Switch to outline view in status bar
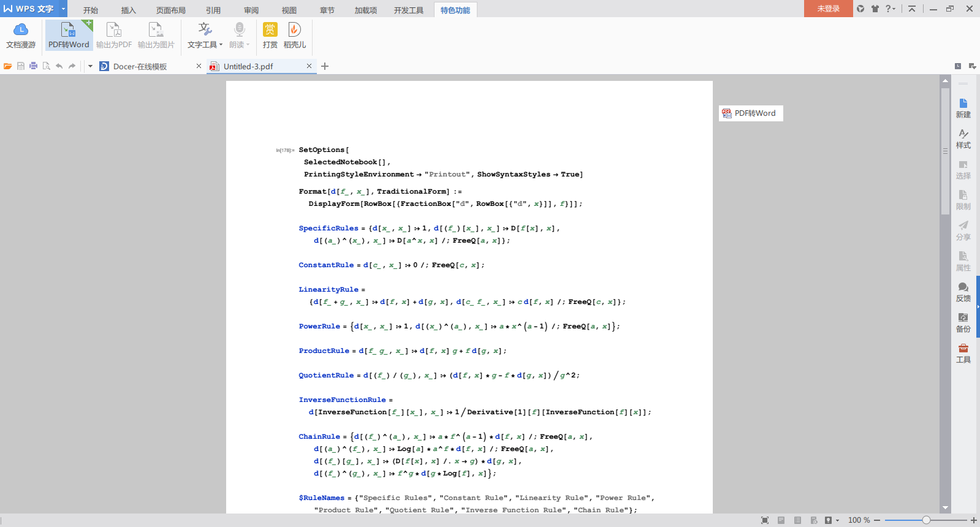Screen dimensions: 980x527 click(797, 520)
